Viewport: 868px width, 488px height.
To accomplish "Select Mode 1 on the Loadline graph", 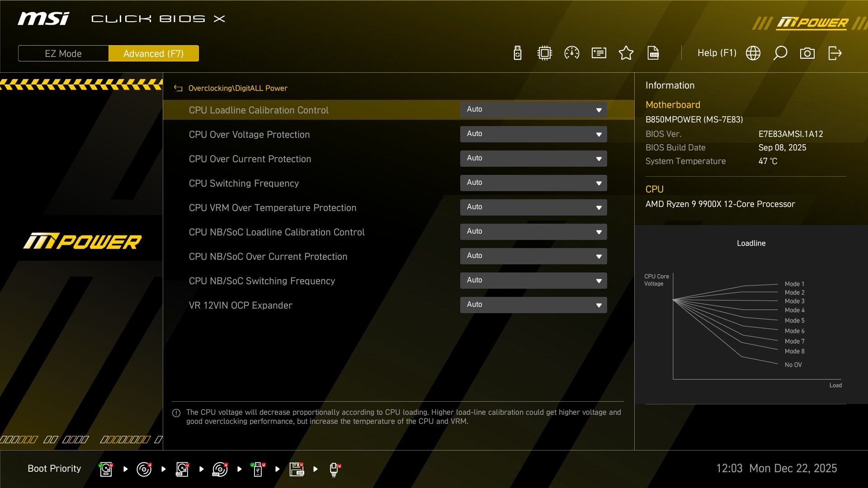I will pyautogui.click(x=794, y=283).
